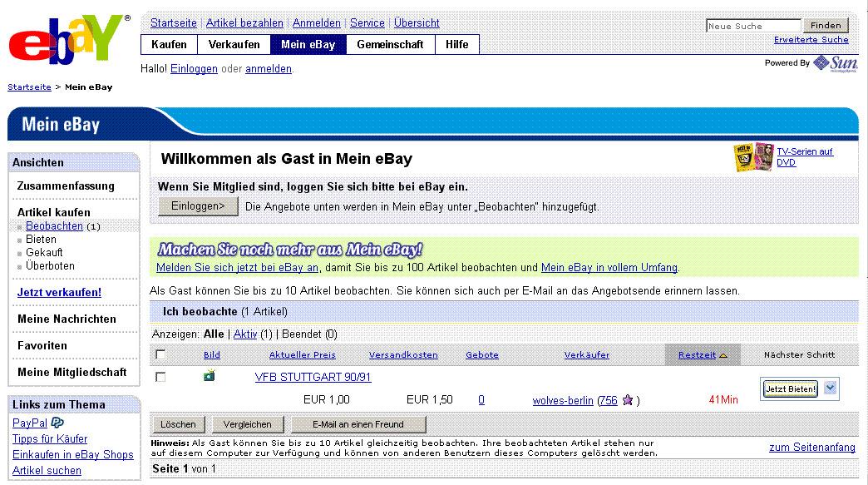Image resolution: width=868 pixels, height=485 pixels.
Task: Click the Sun Microsystems logo
Action: (834, 63)
